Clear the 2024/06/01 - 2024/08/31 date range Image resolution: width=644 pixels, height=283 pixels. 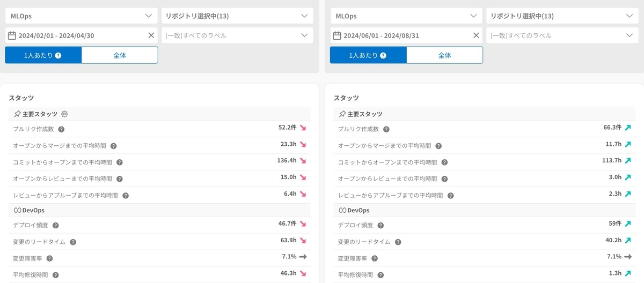(476, 35)
